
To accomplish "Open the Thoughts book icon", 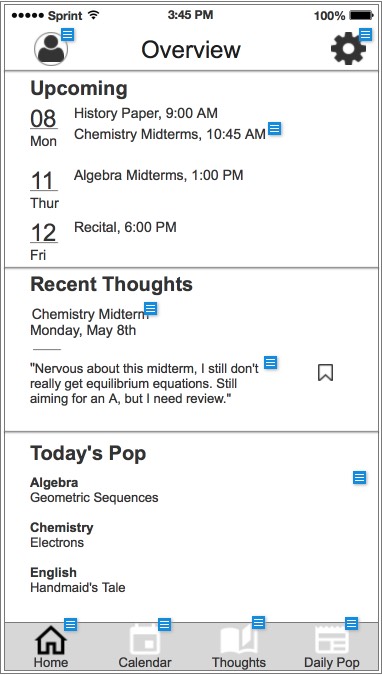I will tap(239, 641).
